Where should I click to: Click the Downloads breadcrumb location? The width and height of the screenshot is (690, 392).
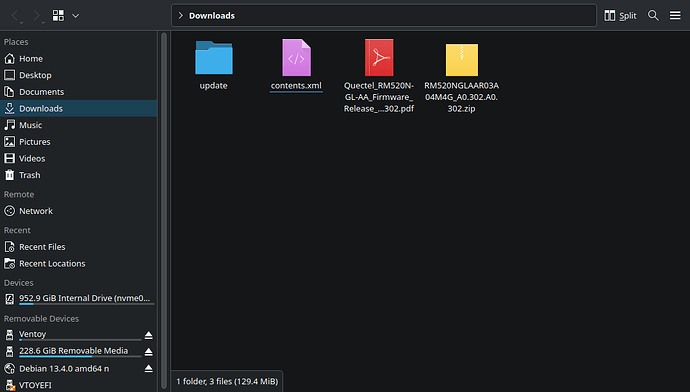click(x=212, y=15)
